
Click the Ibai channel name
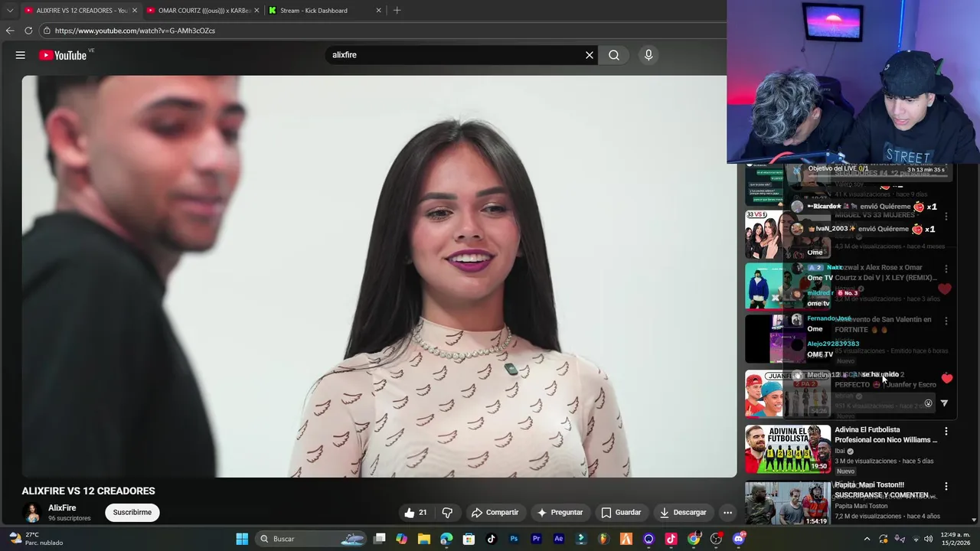coord(840,452)
